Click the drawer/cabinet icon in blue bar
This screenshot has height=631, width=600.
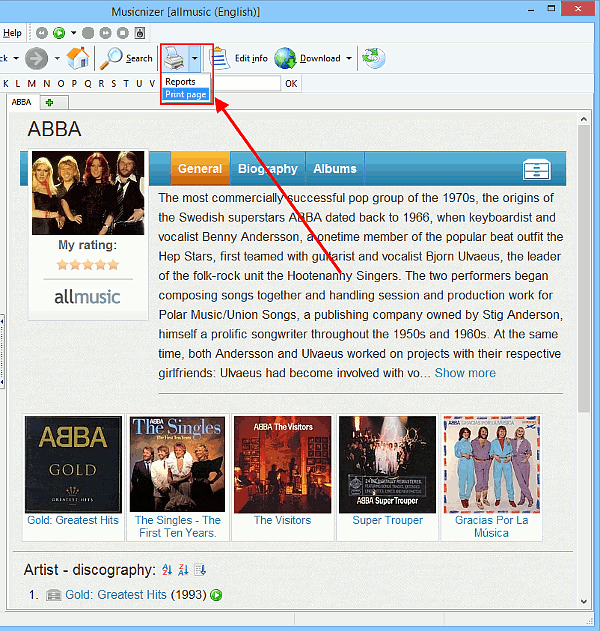[x=536, y=169]
